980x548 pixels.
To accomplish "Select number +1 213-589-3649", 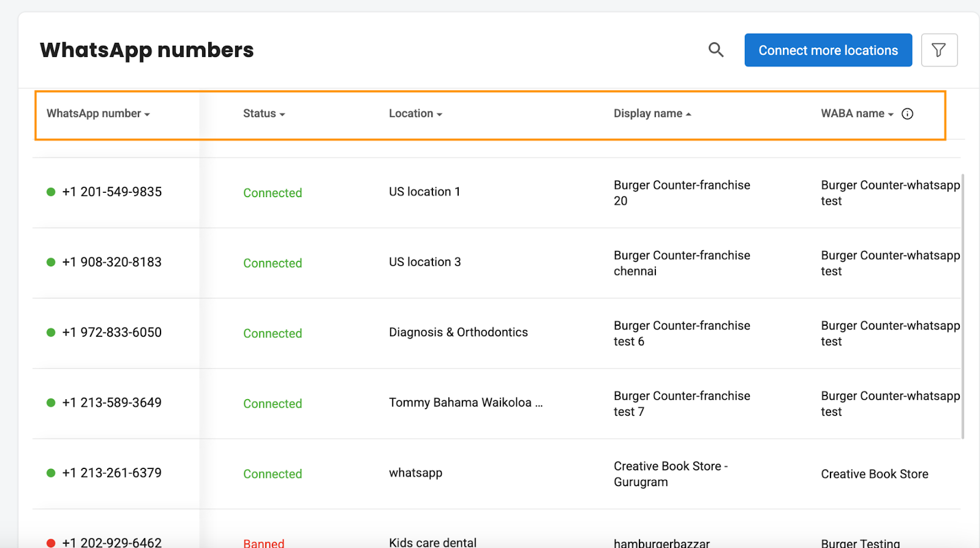I will point(112,403).
